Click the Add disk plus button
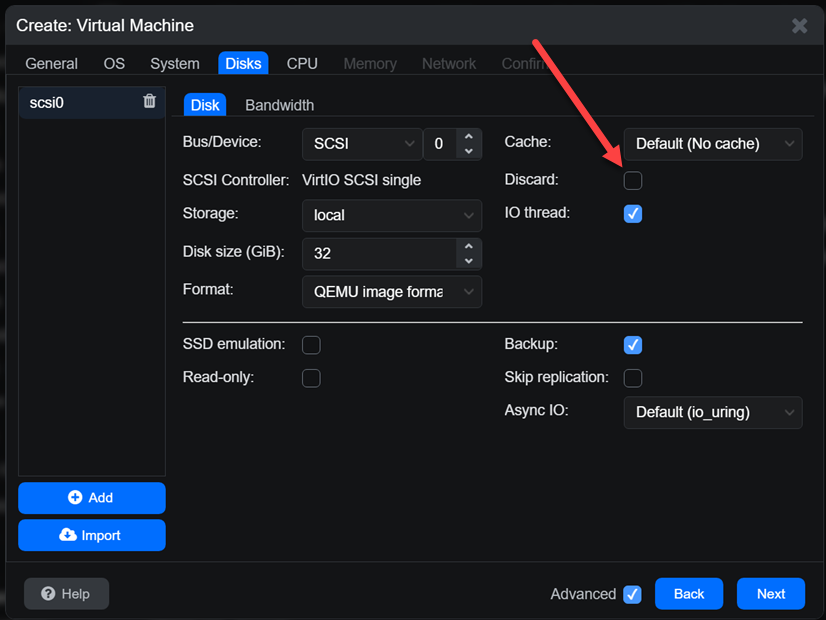The width and height of the screenshot is (826, 620). [x=92, y=498]
